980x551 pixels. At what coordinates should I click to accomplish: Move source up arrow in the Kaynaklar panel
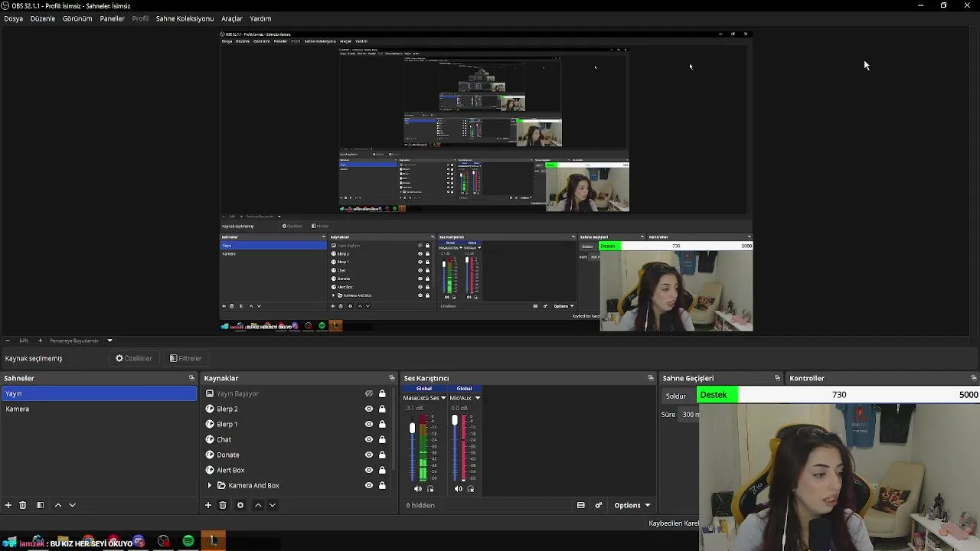[x=257, y=505]
